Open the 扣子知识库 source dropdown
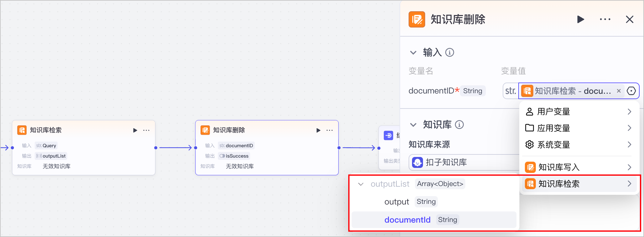The height and width of the screenshot is (237, 644). pos(464,162)
